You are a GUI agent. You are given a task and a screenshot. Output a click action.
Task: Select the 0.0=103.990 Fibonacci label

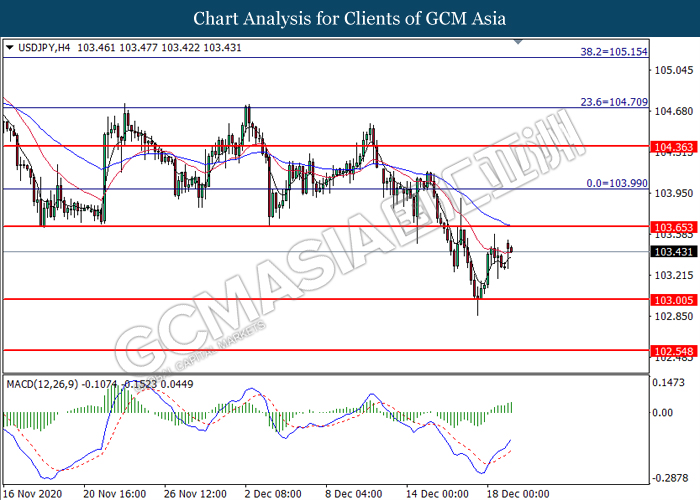coord(617,183)
